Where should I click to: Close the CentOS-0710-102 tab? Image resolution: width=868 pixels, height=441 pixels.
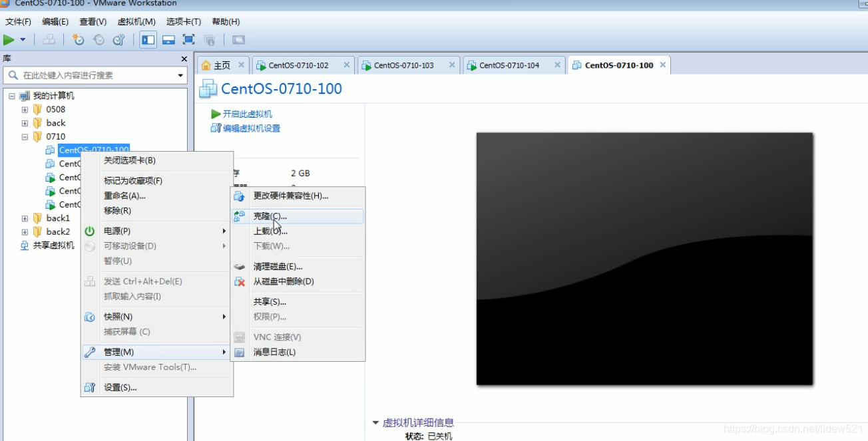[x=346, y=65]
